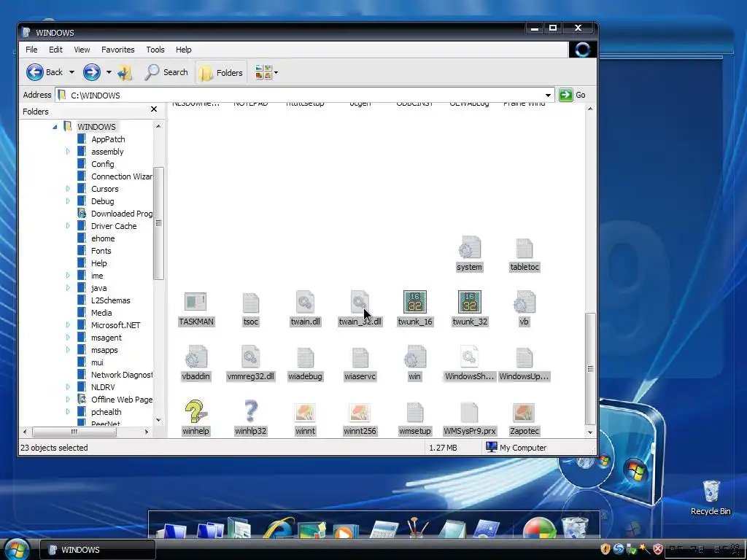Viewport: 747px width, 560px height.
Task: Select the vbaddin file icon
Action: [196, 357]
